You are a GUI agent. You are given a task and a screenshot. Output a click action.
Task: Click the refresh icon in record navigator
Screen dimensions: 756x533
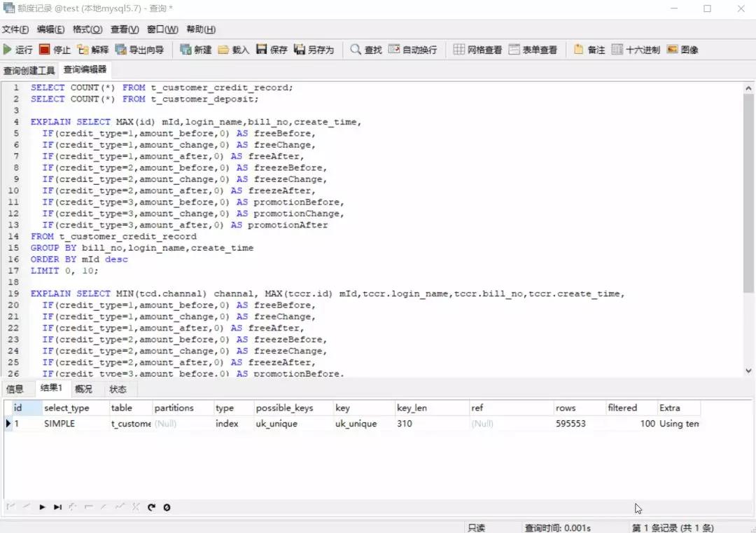click(151, 507)
